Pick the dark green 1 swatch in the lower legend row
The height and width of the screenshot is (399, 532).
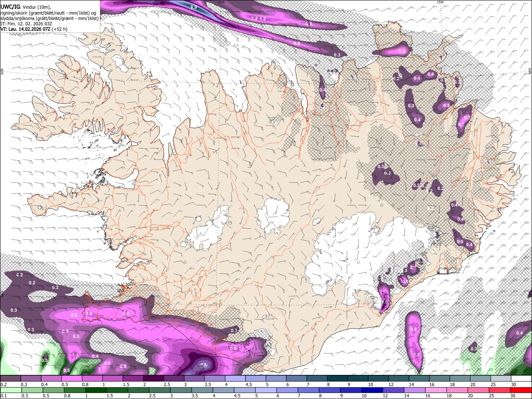coord(96,390)
